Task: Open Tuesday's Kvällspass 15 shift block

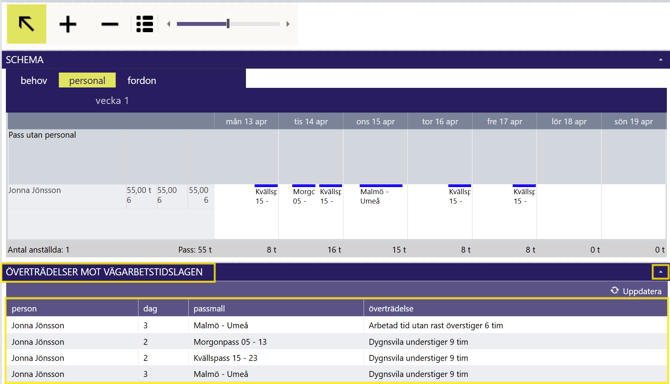Action: tap(330, 196)
